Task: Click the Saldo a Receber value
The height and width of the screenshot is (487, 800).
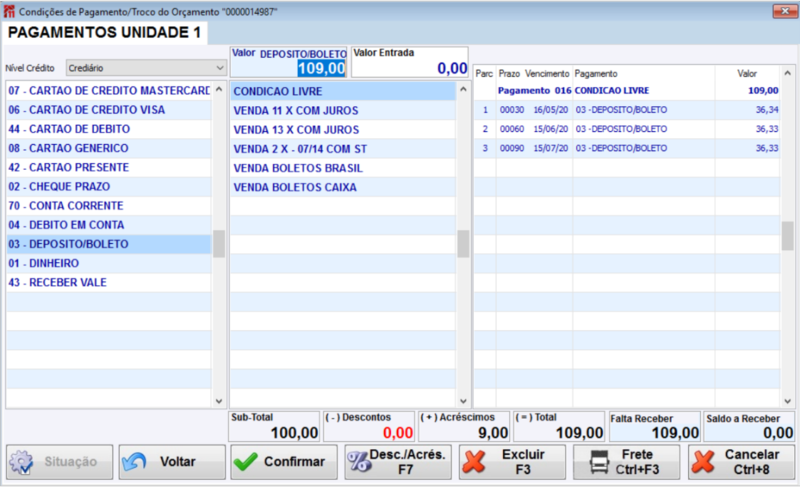Action: pyautogui.click(x=778, y=433)
